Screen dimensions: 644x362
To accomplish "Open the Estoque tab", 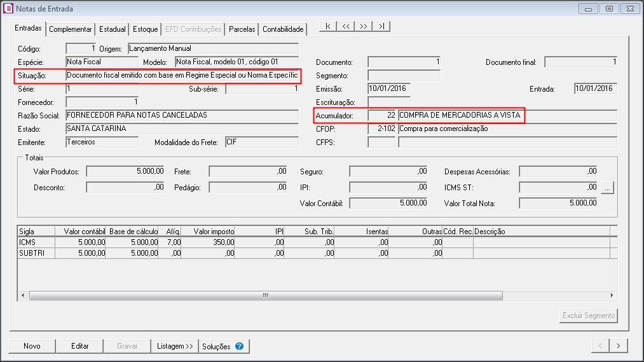I will click(x=145, y=29).
